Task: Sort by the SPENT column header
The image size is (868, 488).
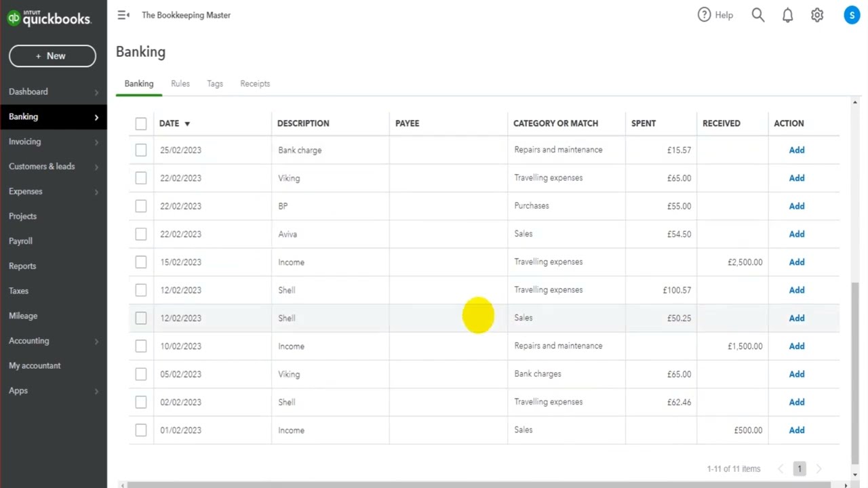Action: (x=644, y=123)
